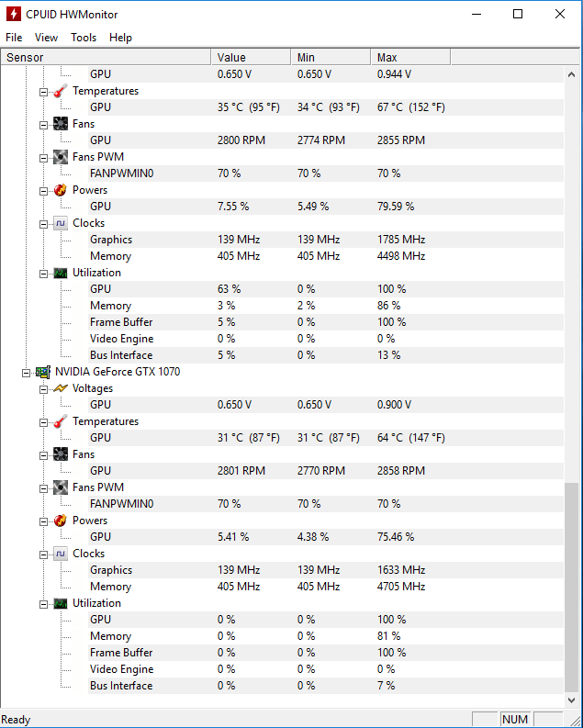Click the clock waveform icon beside second Clocks
583x728 pixels.
tap(61, 554)
